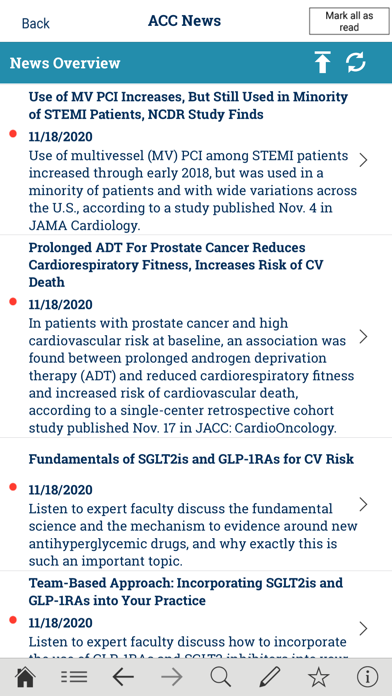
Task: Tap the forward arrow icon
Action: [172, 677]
